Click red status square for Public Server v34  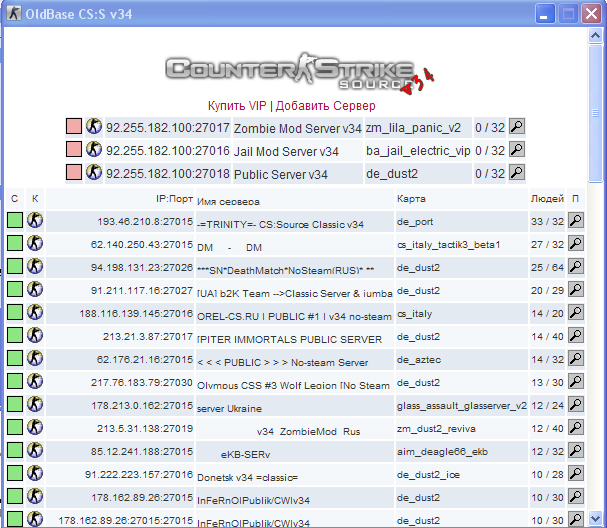[74, 172]
